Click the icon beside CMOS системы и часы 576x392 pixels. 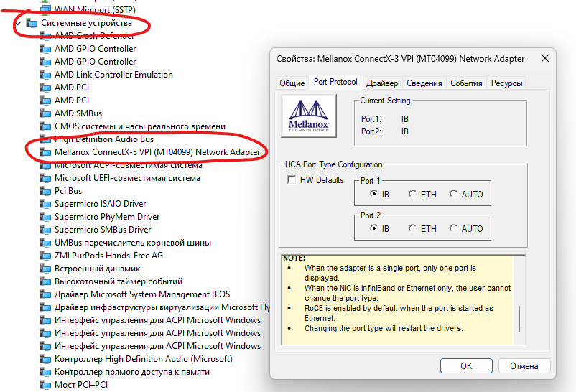pos(45,126)
